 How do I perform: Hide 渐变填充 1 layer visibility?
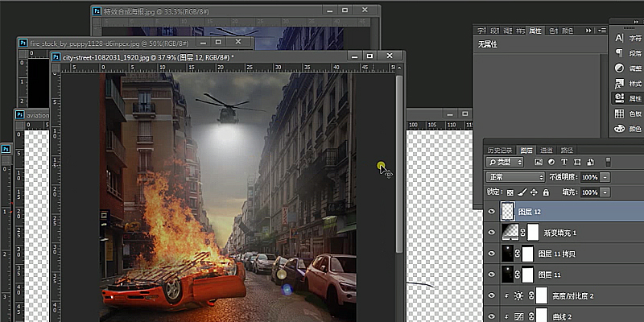coord(491,233)
